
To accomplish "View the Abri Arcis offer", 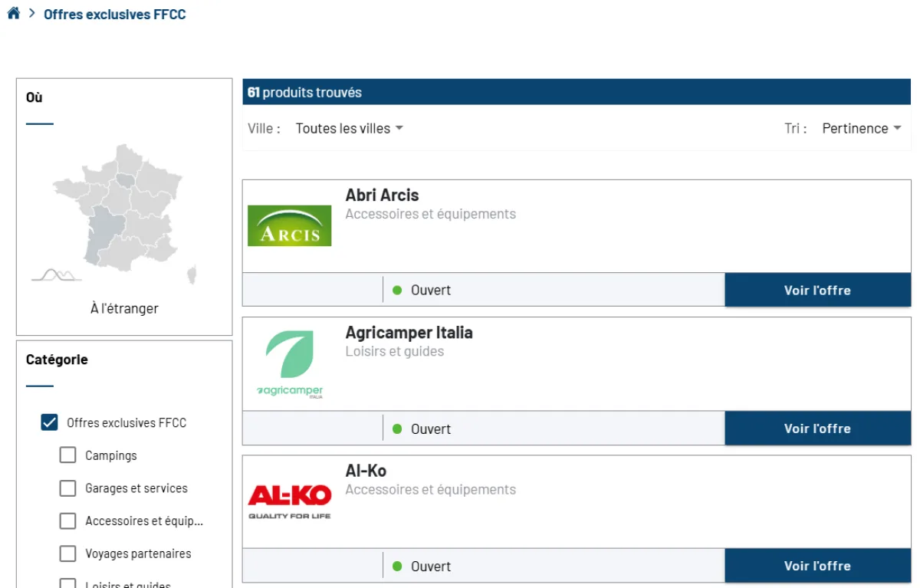I will 817,291.
